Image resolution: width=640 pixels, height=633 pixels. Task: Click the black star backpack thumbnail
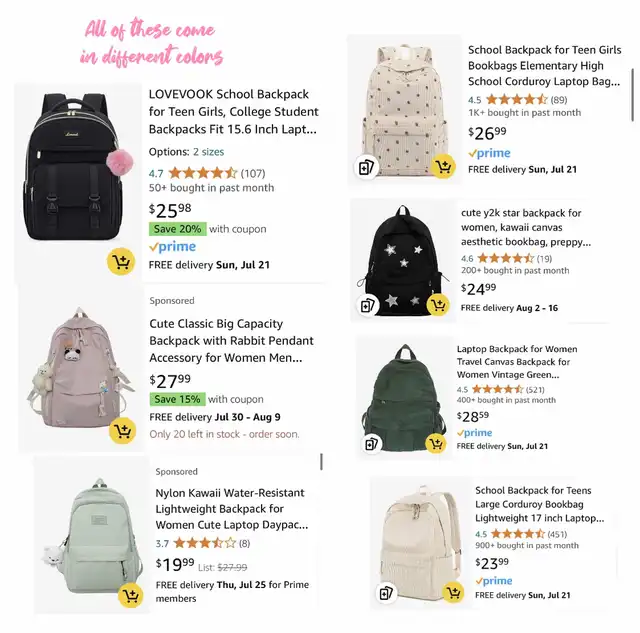pyautogui.click(x=403, y=261)
